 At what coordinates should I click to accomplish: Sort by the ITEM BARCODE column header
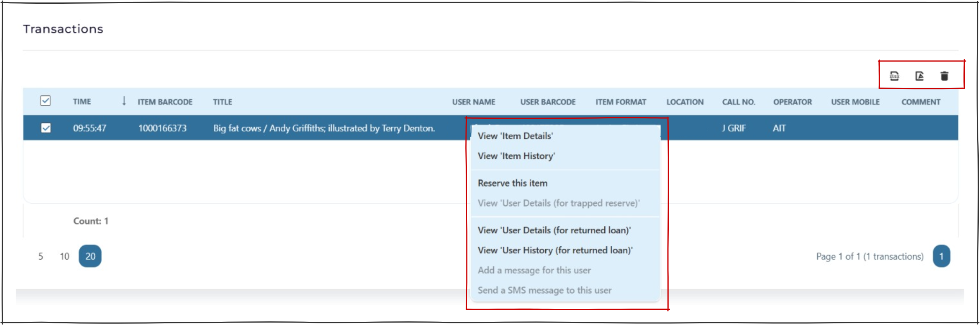tap(165, 102)
